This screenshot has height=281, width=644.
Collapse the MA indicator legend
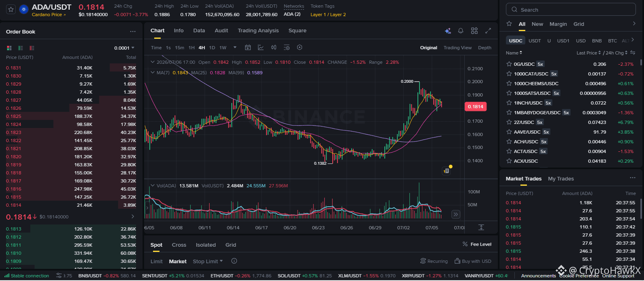[x=152, y=73]
